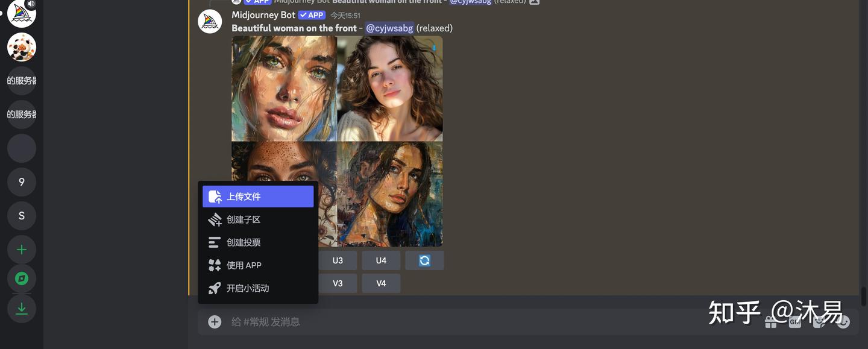Click the bold prompt text Beautiful woman on the front
The height and width of the screenshot is (349, 868).
click(294, 28)
